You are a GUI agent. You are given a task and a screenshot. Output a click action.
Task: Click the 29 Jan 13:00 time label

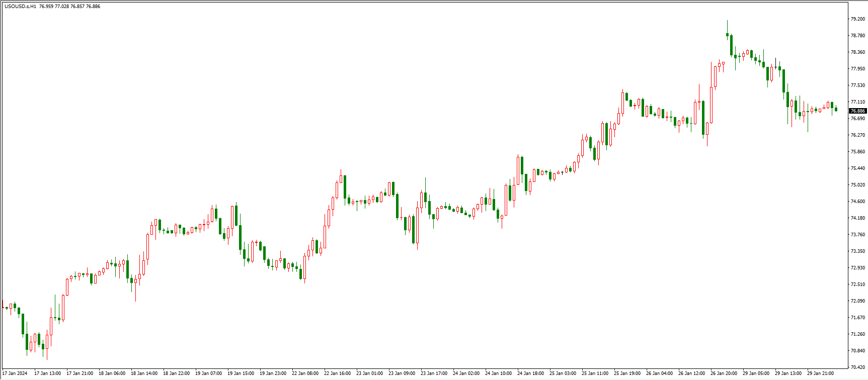788,373
